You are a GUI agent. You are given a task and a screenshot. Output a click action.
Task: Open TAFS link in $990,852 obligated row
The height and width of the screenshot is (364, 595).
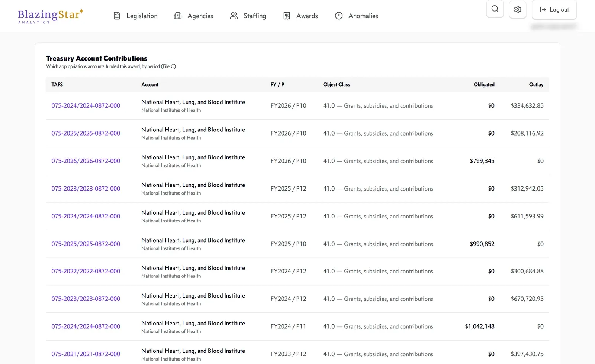tap(86, 244)
